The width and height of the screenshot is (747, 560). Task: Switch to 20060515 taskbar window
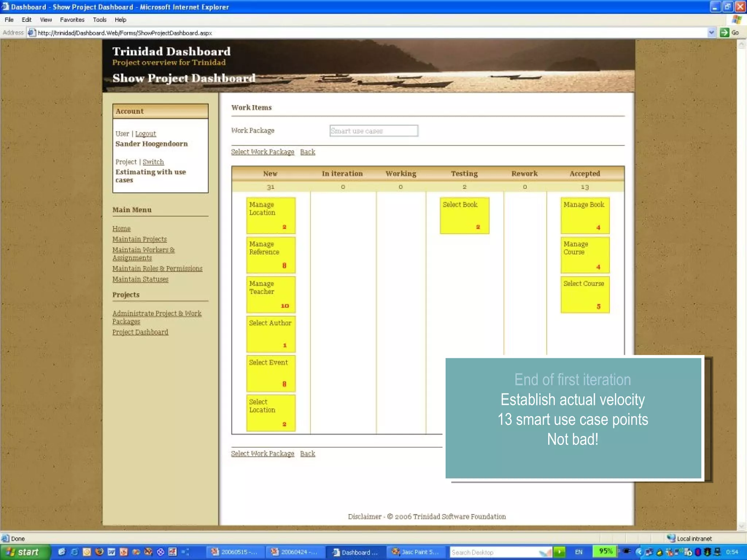click(x=235, y=552)
